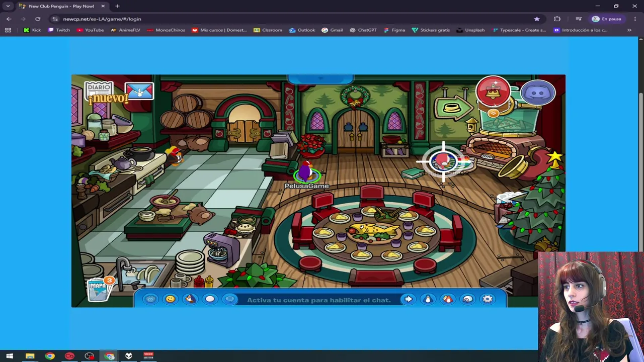Click the red bell party icon
Screen dimensions: 644x362
pyautogui.click(x=493, y=92)
